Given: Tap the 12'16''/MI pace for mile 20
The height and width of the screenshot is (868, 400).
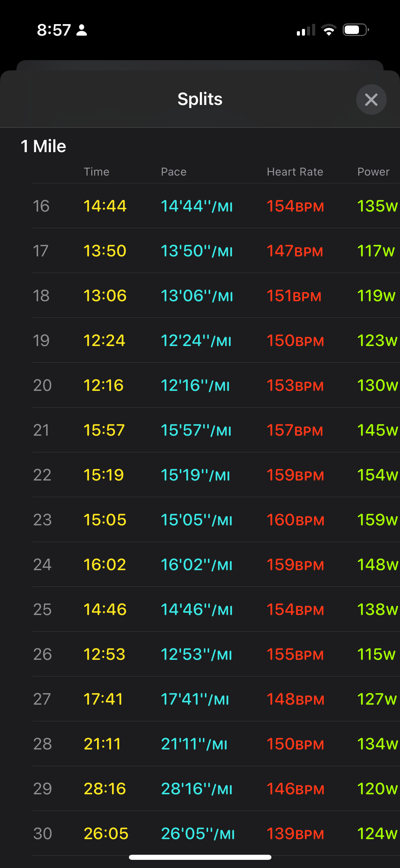Looking at the screenshot, I should click(195, 385).
